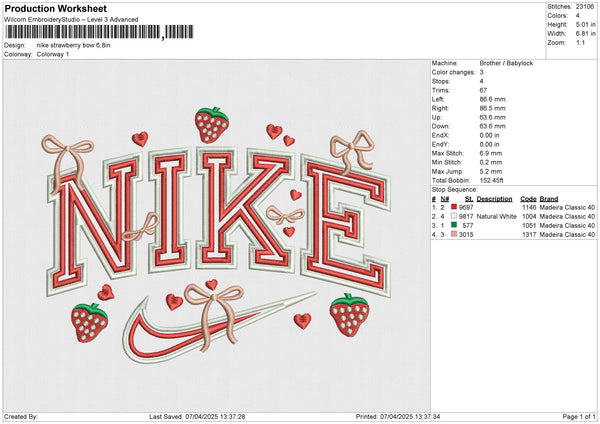Viewport: 600px width, 424px height.
Task: Click thread code '1146'
Action: [x=529, y=207]
